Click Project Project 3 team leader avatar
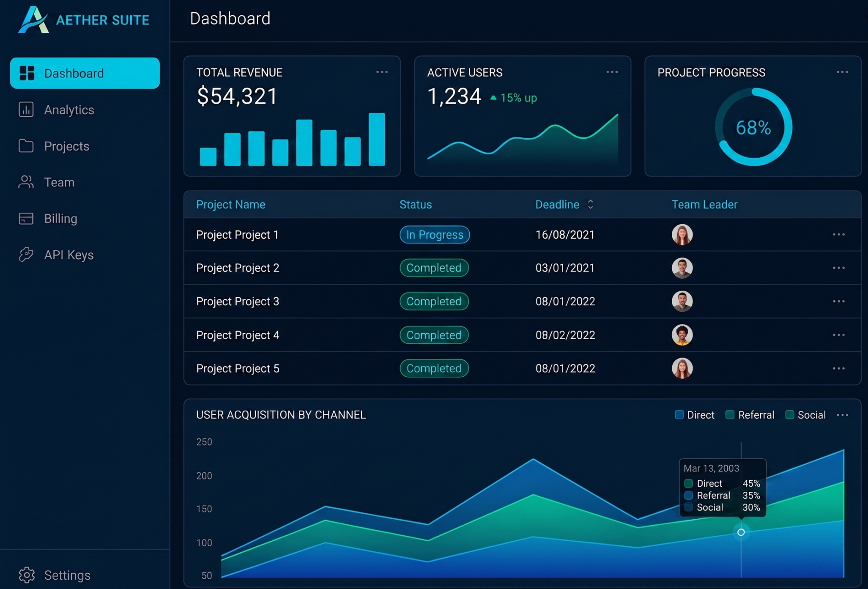Viewport: 868px width, 589px height. click(x=682, y=301)
